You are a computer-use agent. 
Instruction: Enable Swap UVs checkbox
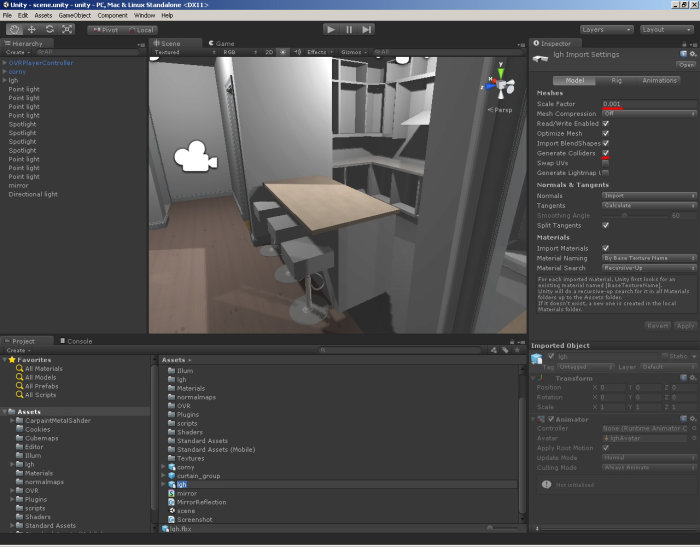605,163
